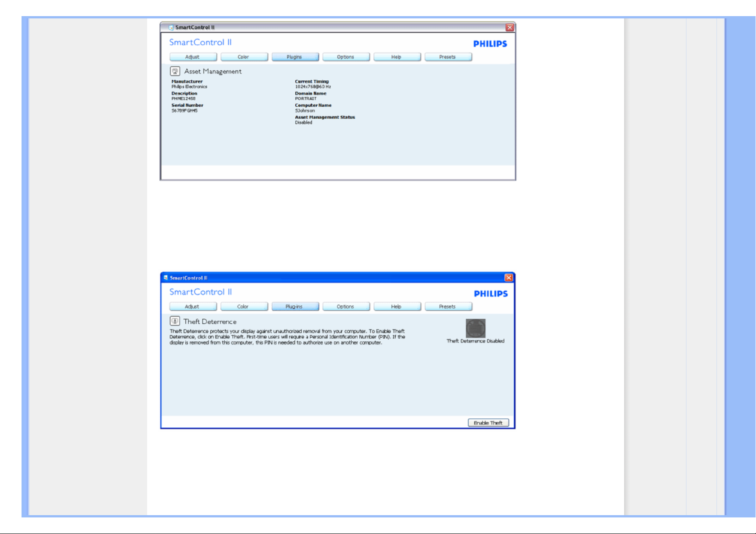Click the Theft Deterrence Disabled status icon
This screenshot has width=756, height=534.
475,328
